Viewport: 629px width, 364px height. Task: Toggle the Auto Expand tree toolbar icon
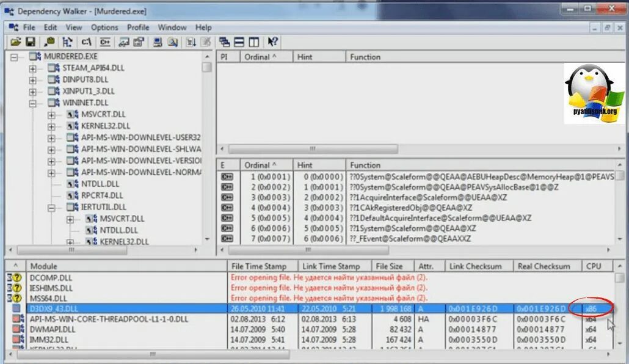coord(67,42)
